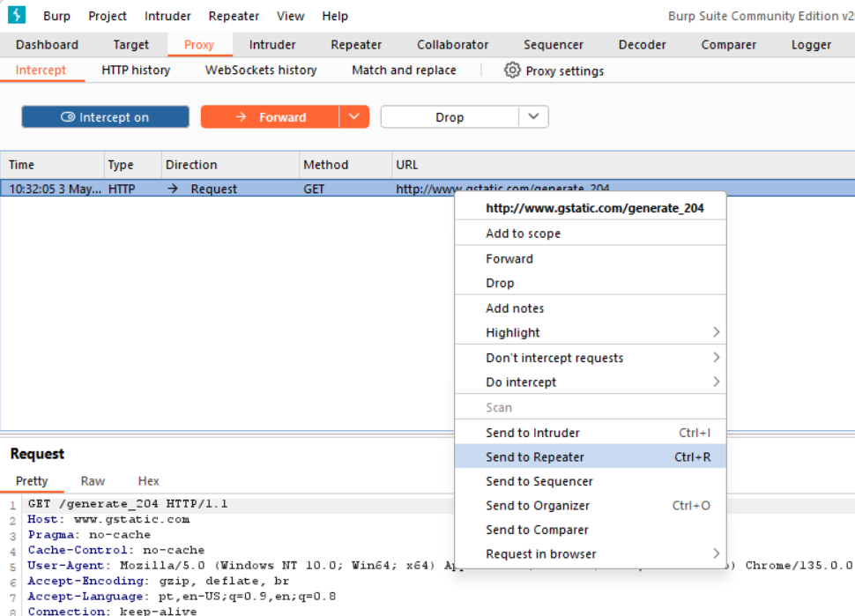Expand the Highlight submenu
Screen dimensions: 855x616
(x=591, y=332)
